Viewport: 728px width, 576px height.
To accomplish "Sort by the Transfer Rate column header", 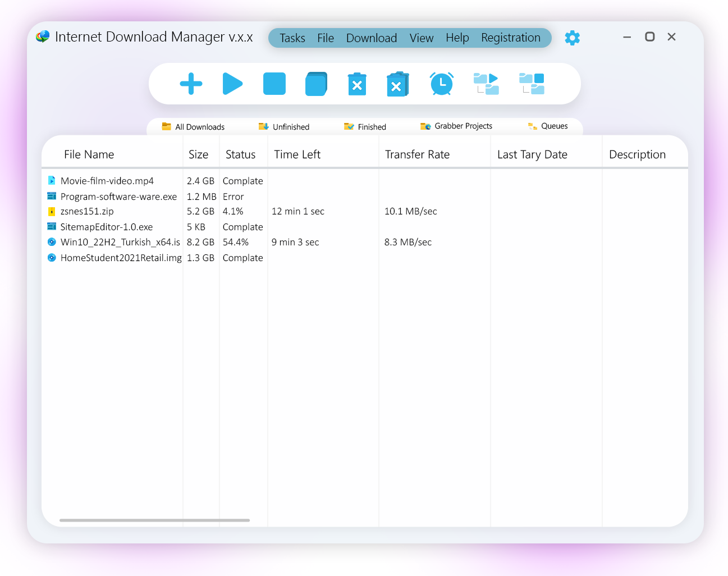I will tap(418, 154).
